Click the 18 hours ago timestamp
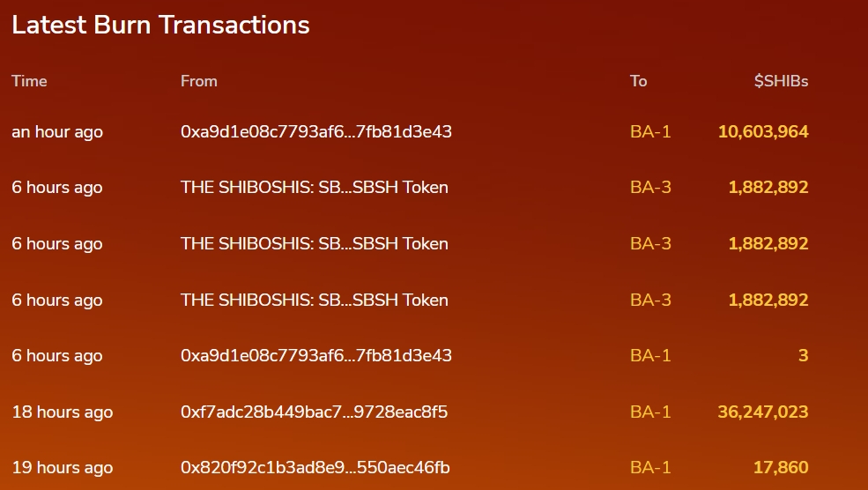This screenshot has height=490, width=868. point(63,412)
